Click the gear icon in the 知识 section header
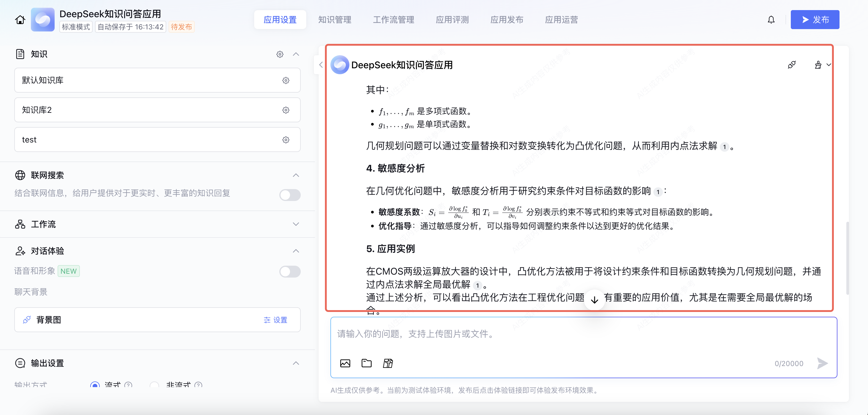This screenshot has width=868, height=415. [280, 54]
